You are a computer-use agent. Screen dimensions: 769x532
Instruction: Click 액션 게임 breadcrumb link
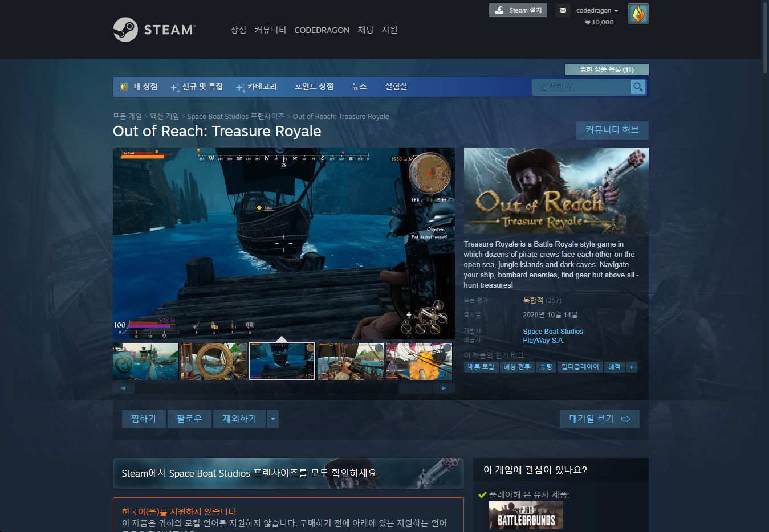pos(165,116)
